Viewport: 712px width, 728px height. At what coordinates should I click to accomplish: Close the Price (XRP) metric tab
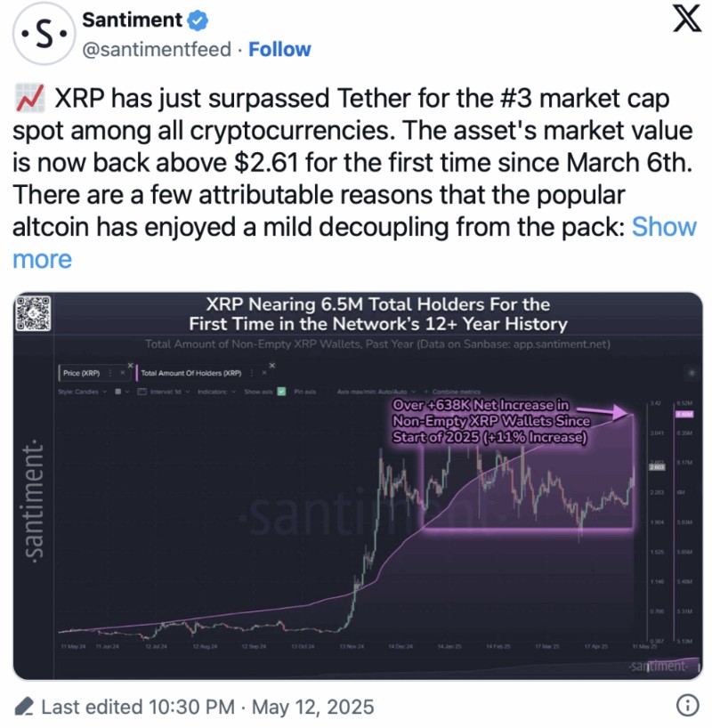[130, 366]
